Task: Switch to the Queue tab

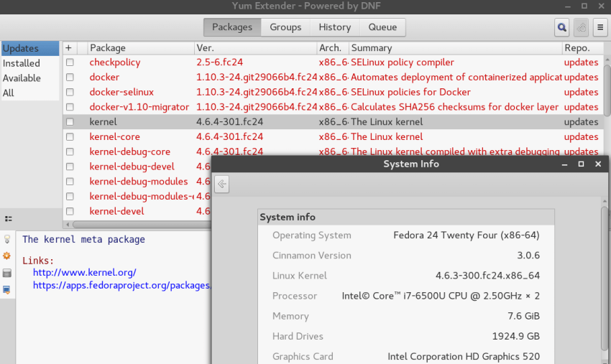Action: pyautogui.click(x=382, y=27)
